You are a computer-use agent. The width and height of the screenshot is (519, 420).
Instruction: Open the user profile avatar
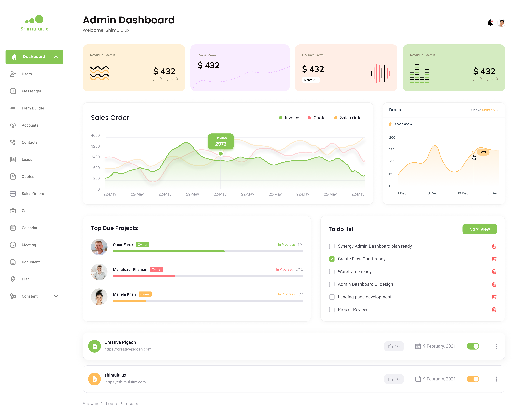501,23
